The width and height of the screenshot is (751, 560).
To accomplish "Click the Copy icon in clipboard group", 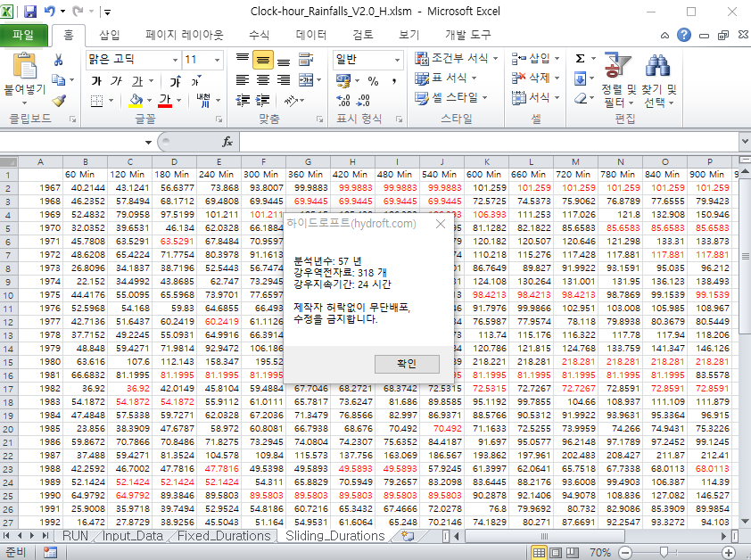I will 59,80.
